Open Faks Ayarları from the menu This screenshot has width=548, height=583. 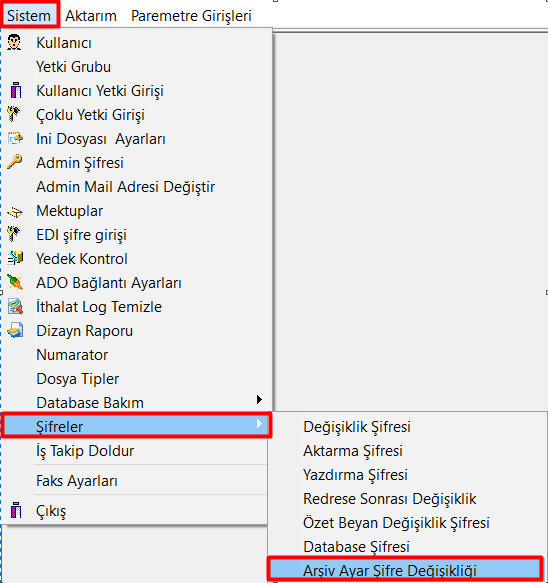(77, 481)
